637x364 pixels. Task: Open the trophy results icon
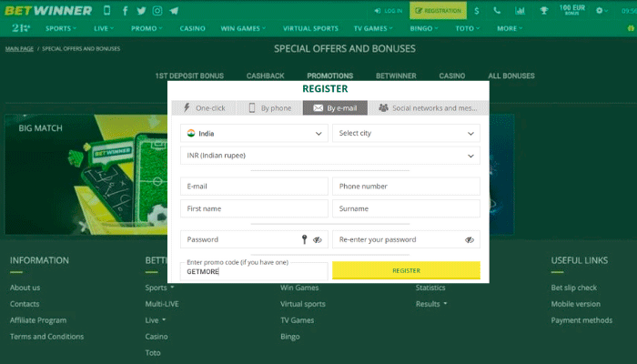544,11
